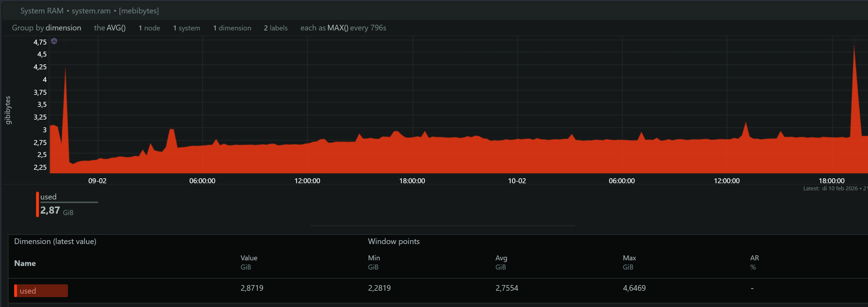Click the Window points header
868x307 pixels.
click(x=394, y=242)
